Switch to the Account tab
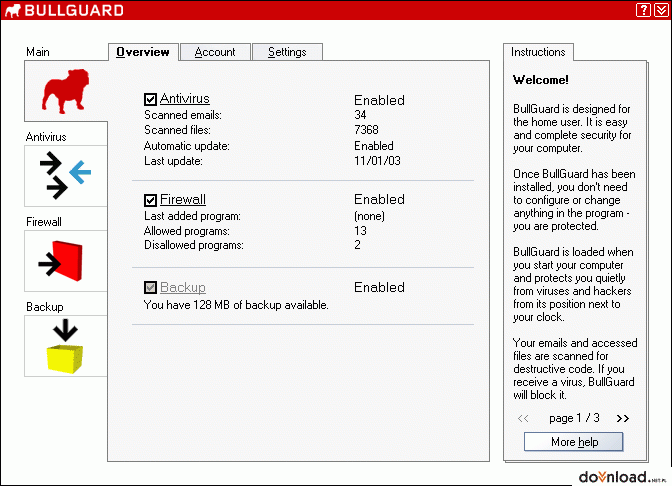Viewport: 672px width, 486px height. tap(215, 52)
